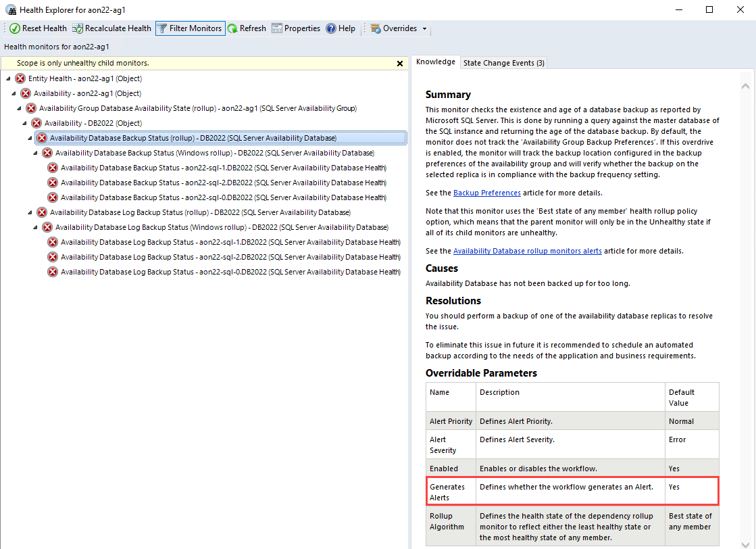
Task: Click the error icon beside Entity Health
Action: (20, 78)
